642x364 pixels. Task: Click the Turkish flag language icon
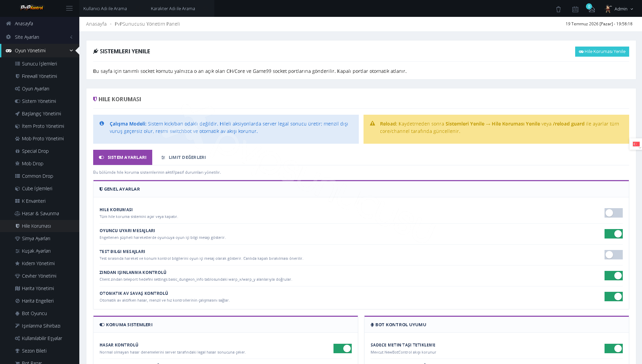tap(636, 144)
